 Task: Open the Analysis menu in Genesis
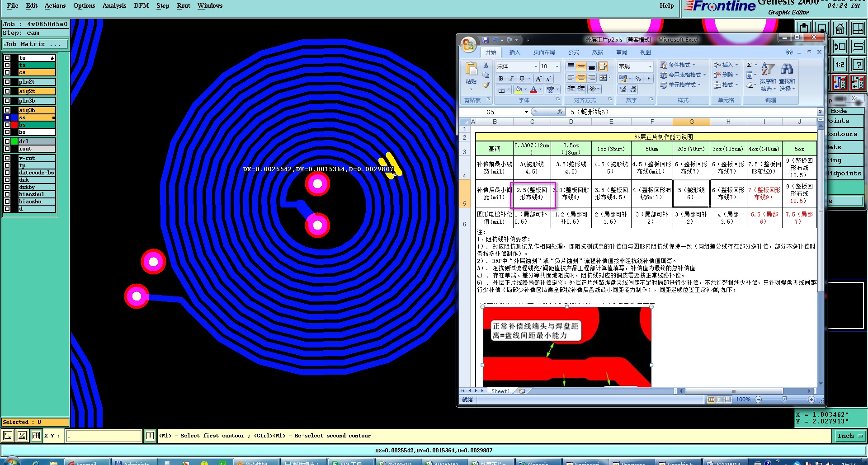[x=114, y=5]
